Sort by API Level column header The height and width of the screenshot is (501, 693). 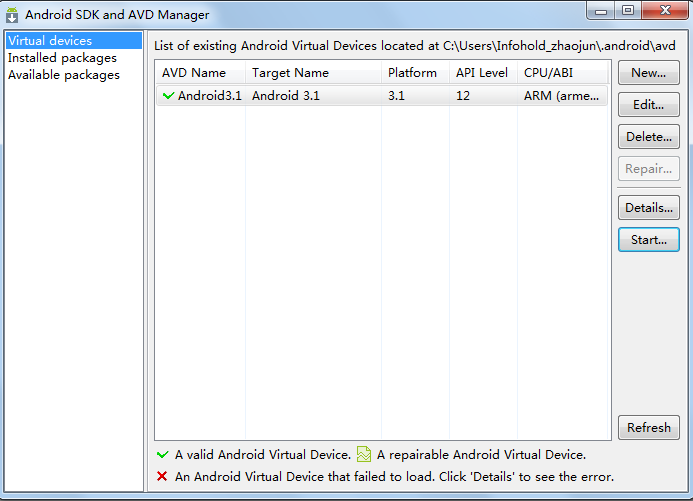(x=484, y=72)
